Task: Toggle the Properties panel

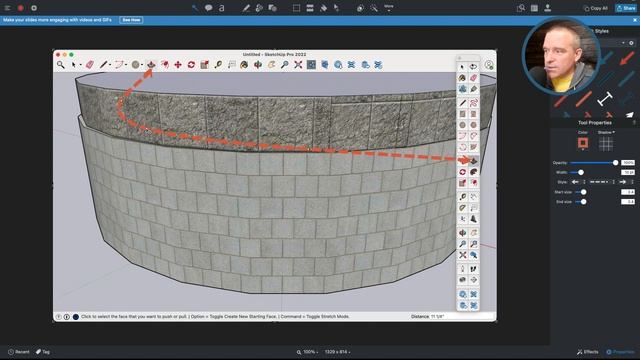Action: [x=620, y=352]
